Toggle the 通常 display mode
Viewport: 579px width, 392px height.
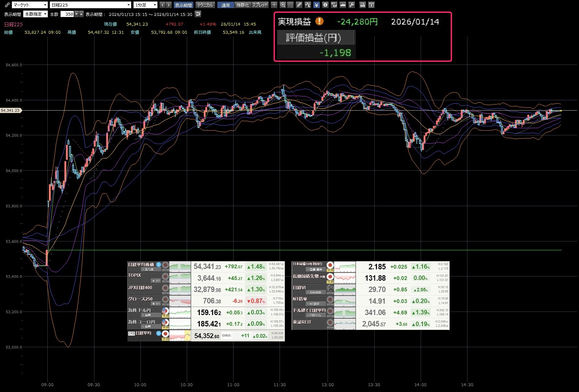click(x=225, y=5)
